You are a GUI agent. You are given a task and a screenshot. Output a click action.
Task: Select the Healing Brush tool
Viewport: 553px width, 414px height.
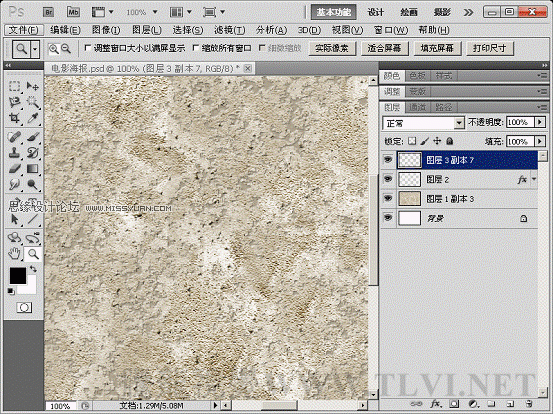(x=14, y=137)
